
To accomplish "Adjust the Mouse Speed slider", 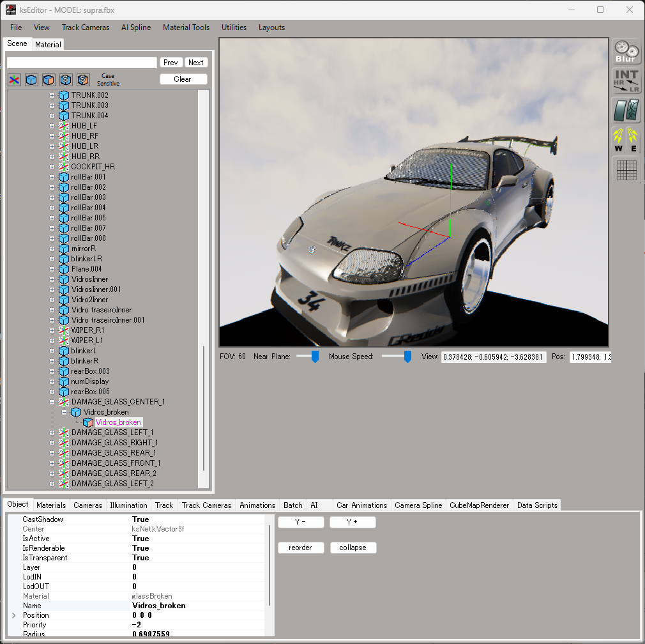I will [407, 356].
